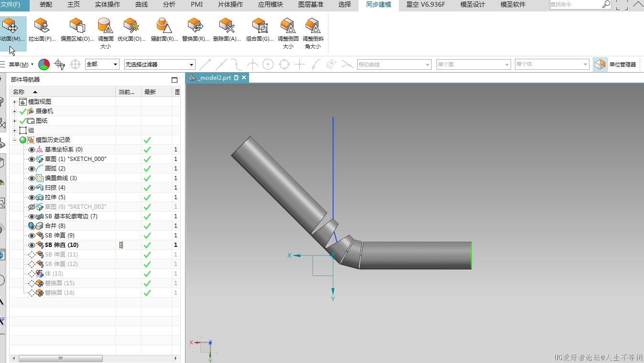Click the grayed intersection cross snap icon
Image resolution: width=644 pixels, height=363 pixels.
pyautogui.click(x=300, y=64)
